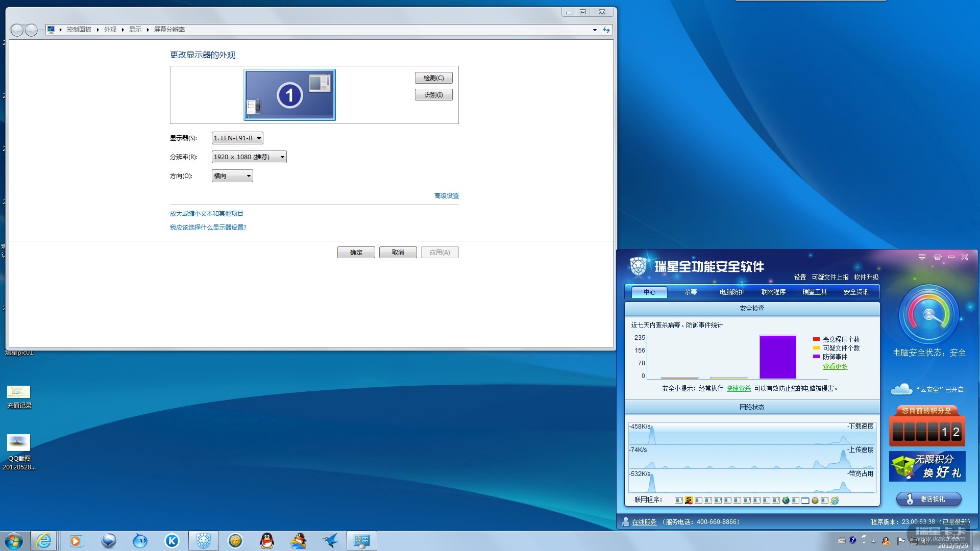980x551 pixels.
Task: Open the Rising lion shield taskbar icon
Action: point(204,541)
